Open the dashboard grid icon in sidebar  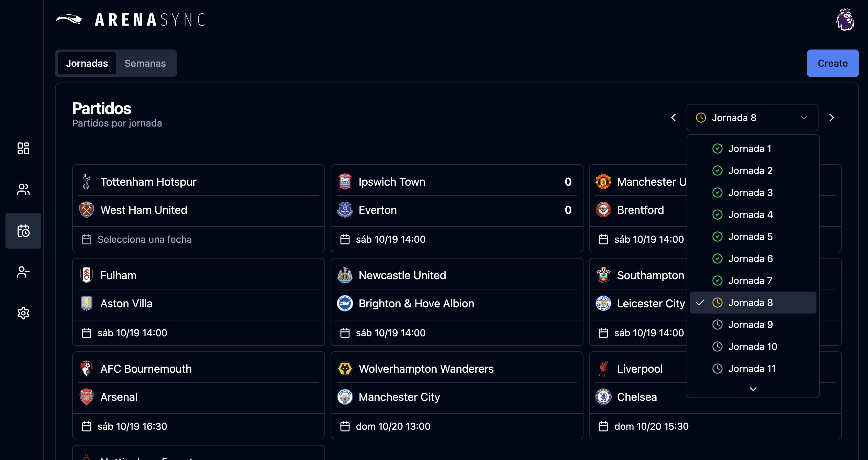tap(23, 148)
